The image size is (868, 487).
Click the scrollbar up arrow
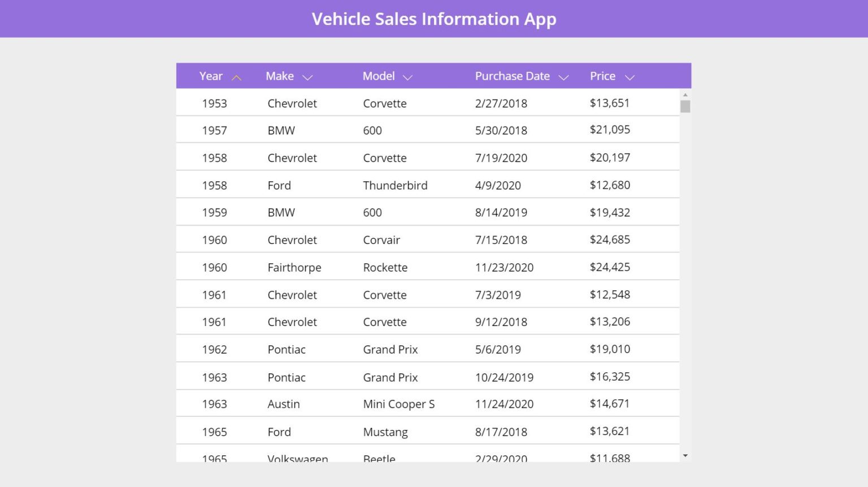[685, 95]
